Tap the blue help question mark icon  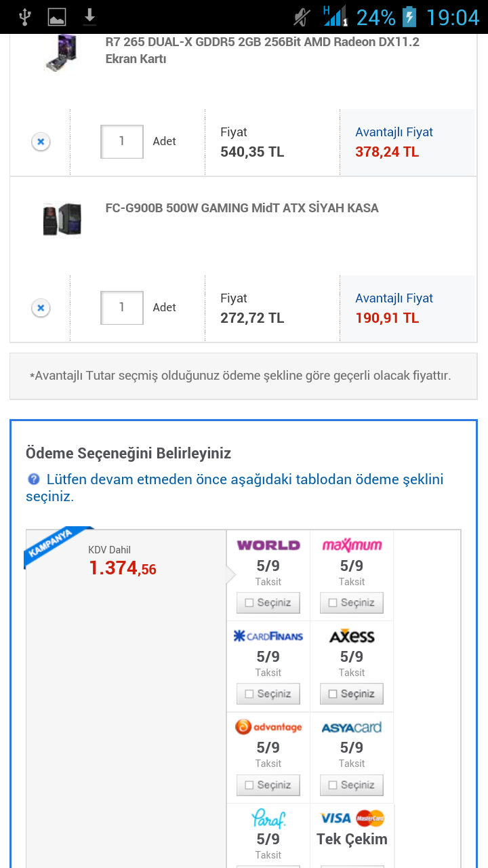click(x=34, y=479)
